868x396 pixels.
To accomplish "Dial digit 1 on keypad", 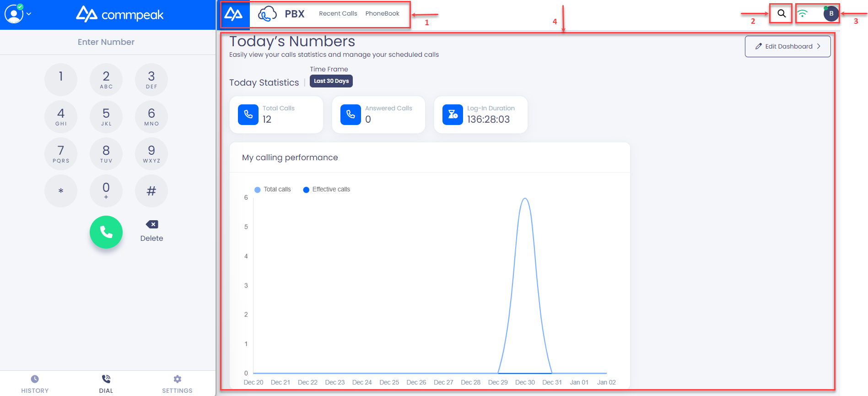I will [61, 80].
